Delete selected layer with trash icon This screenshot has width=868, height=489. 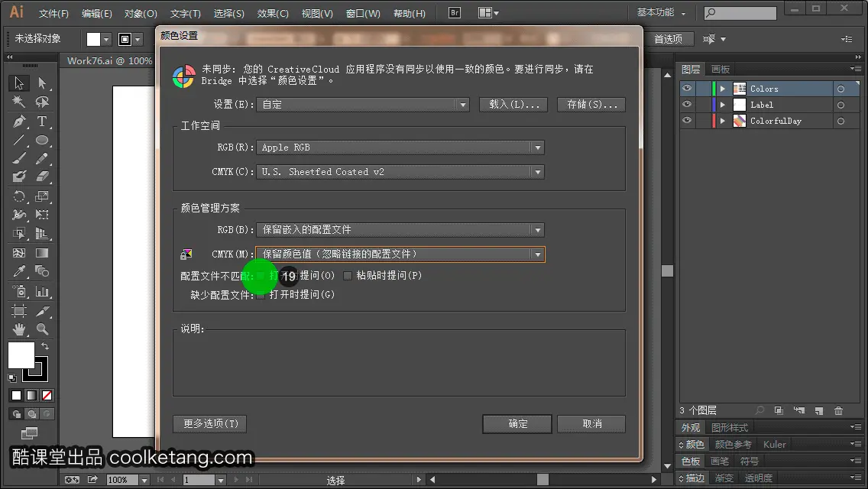[x=839, y=410]
